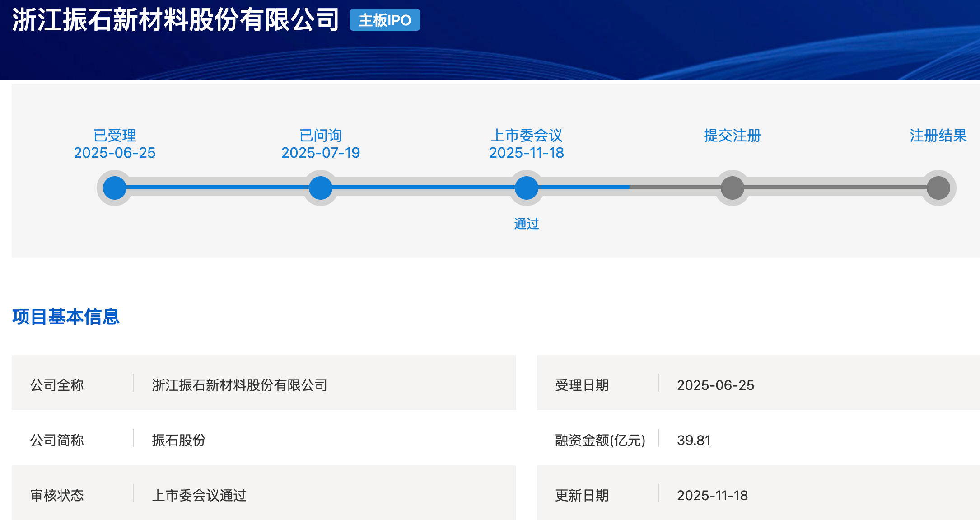Click the 提交注册 gray timeline node

pyautogui.click(x=733, y=188)
